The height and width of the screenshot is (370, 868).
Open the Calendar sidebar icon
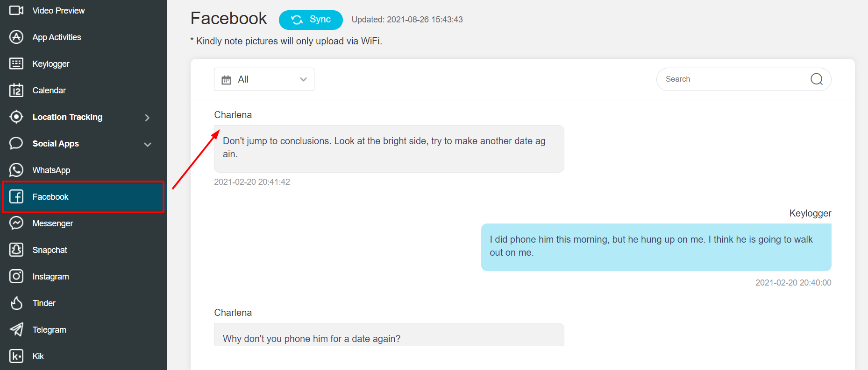tap(16, 90)
